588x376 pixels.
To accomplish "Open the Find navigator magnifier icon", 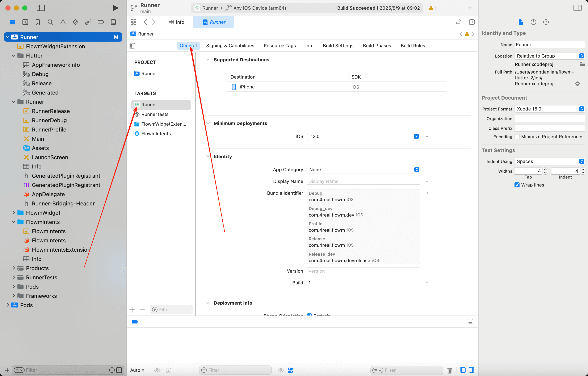I will pyautogui.click(x=50, y=22).
